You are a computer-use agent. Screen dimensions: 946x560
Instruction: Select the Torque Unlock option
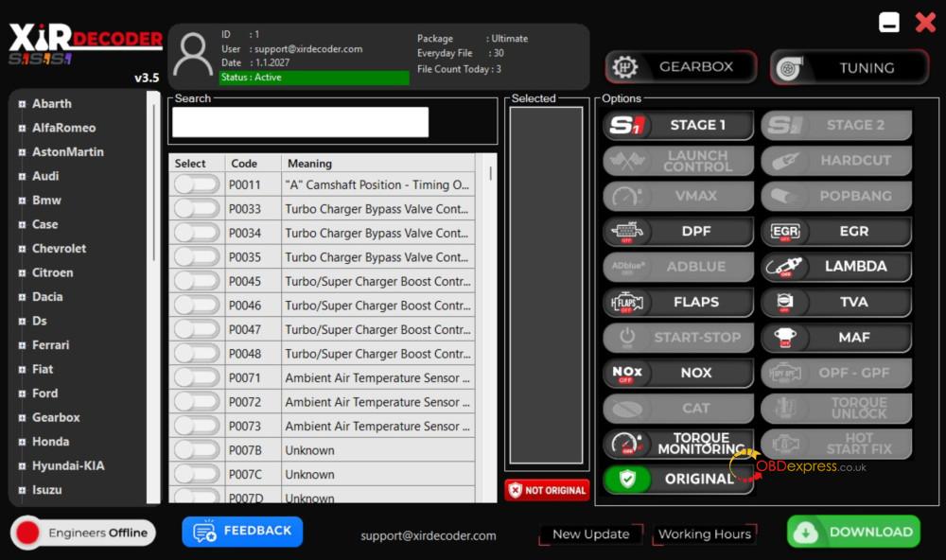click(x=836, y=409)
